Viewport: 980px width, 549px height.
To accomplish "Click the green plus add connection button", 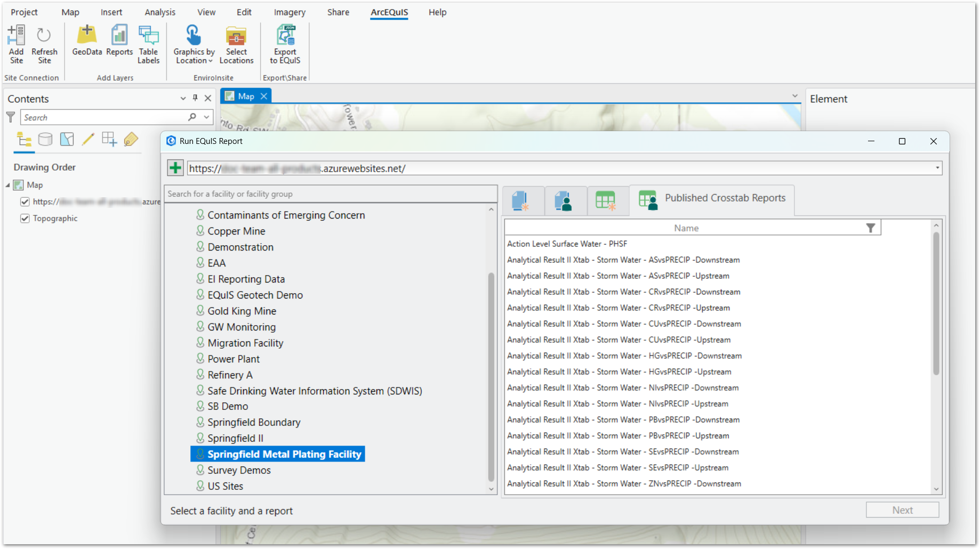I will pyautogui.click(x=175, y=168).
